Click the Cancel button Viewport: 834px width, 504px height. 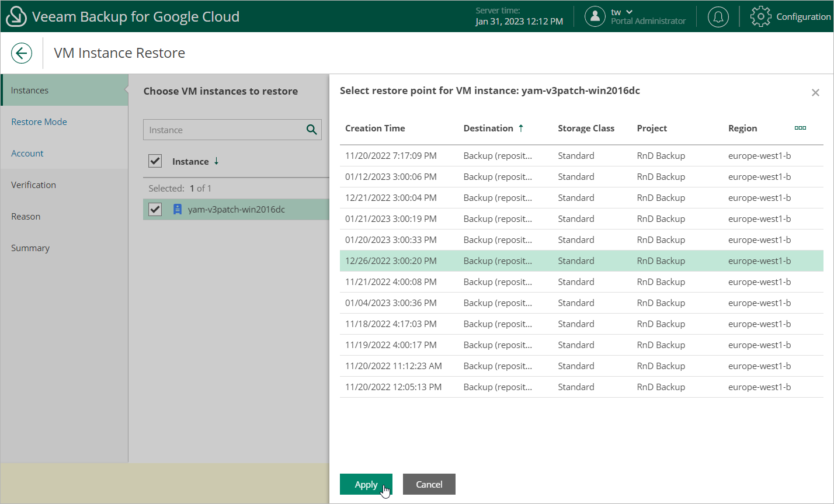coord(429,484)
